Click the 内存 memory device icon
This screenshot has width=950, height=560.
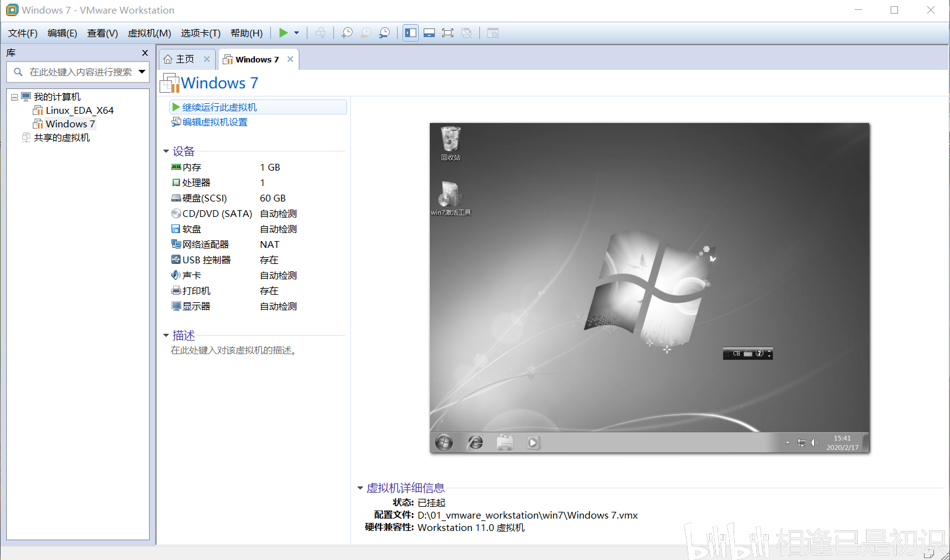(x=176, y=167)
